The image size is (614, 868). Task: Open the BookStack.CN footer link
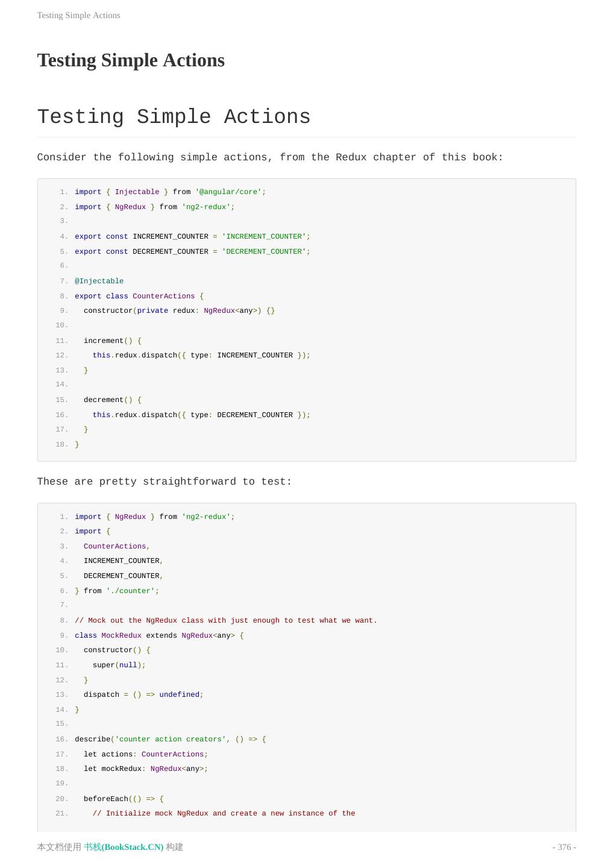(x=124, y=847)
